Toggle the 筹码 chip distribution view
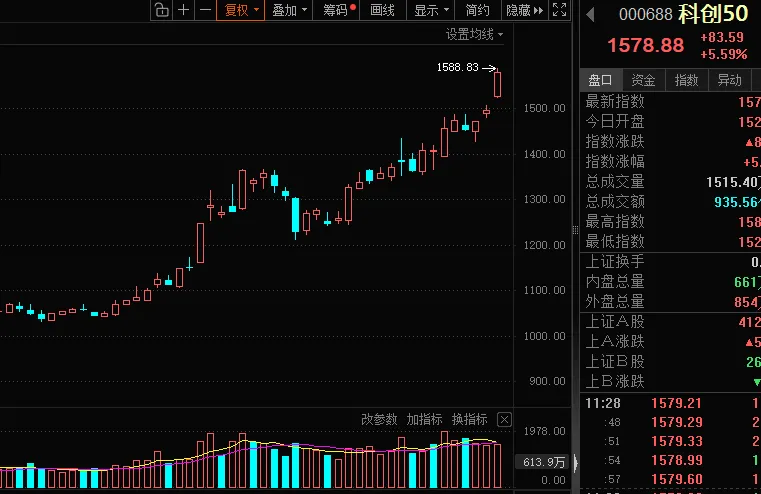 coord(337,10)
